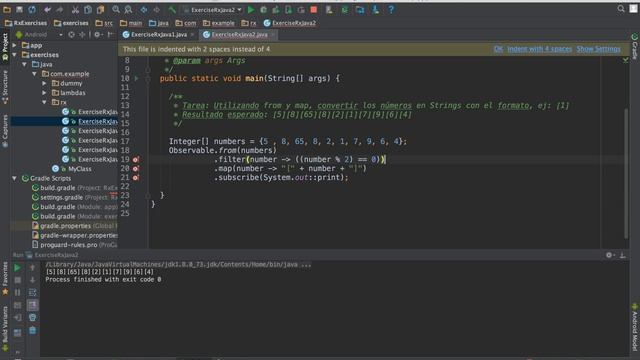The height and width of the screenshot is (360, 640).
Task: Click the scroll from source target icon
Action: (71, 35)
